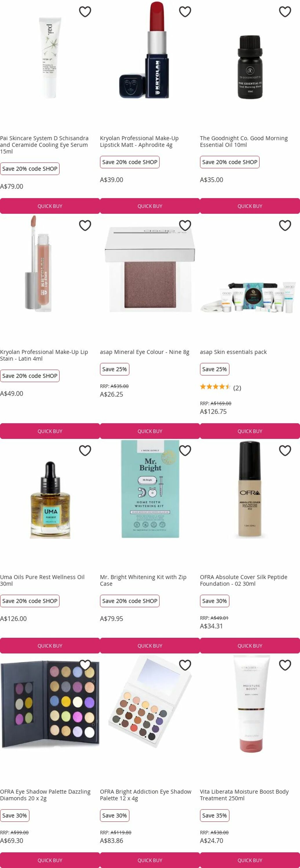Heart icon for OFRA Silk Peptide Foundation
The height and width of the screenshot is (868, 300).
coord(285,450)
